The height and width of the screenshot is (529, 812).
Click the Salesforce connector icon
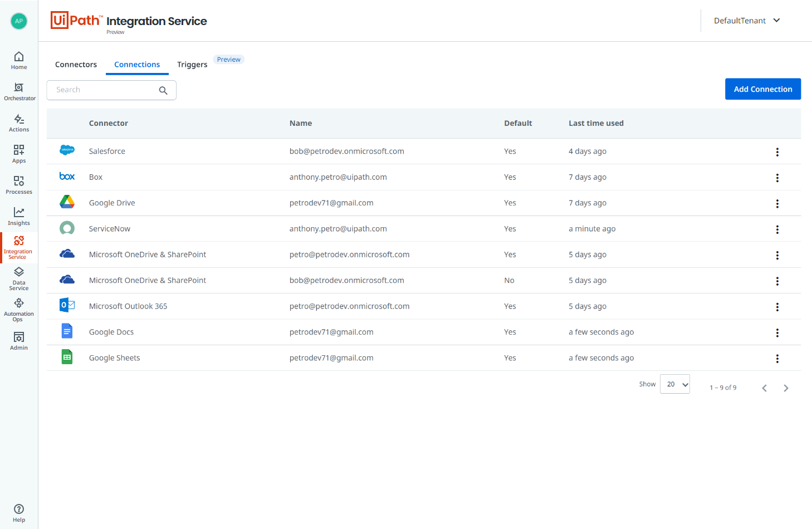(x=67, y=150)
